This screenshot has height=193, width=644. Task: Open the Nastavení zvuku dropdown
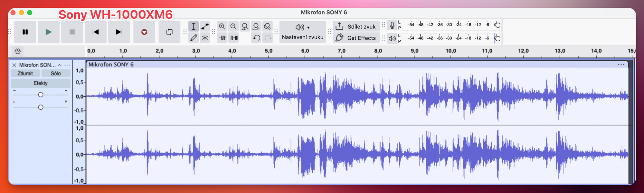pyautogui.click(x=302, y=32)
